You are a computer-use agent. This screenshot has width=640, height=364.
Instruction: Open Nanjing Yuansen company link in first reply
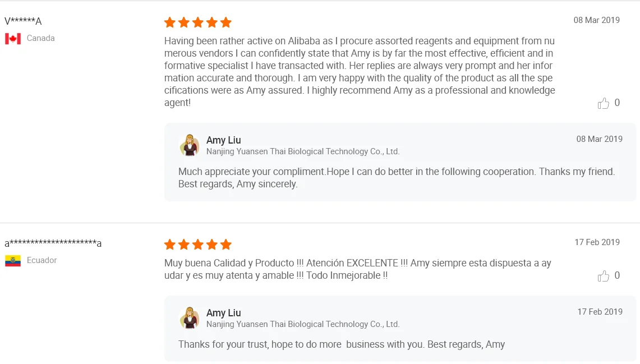tap(302, 151)
